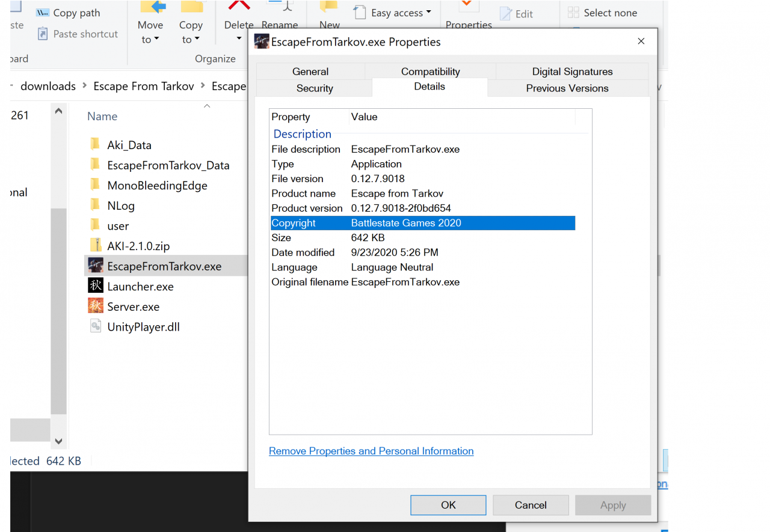Click the Move to arrow icon

coord(153,7)
